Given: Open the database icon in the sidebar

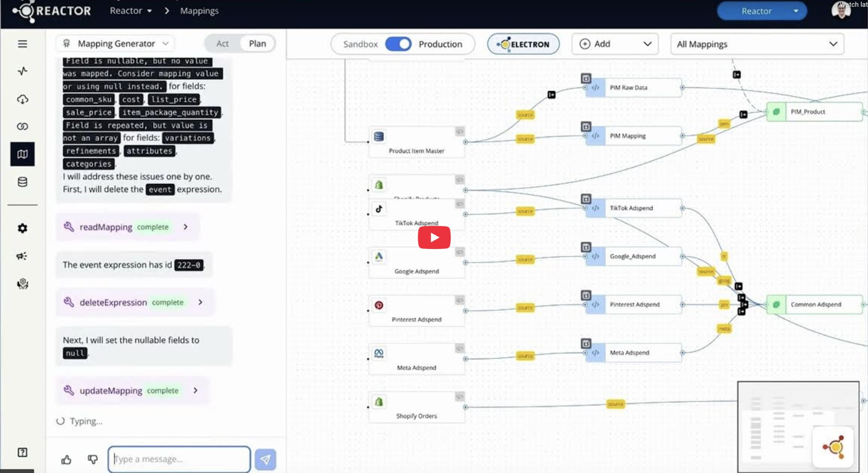Looking at the screenshot, I should 22,182.
